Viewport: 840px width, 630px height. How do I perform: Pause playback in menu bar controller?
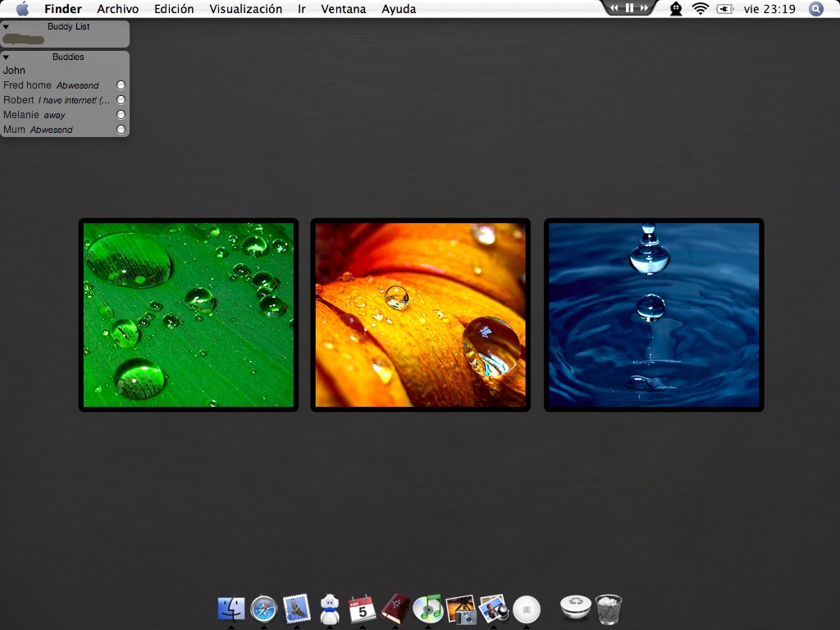pyautogui.click(x=629, y=7)
